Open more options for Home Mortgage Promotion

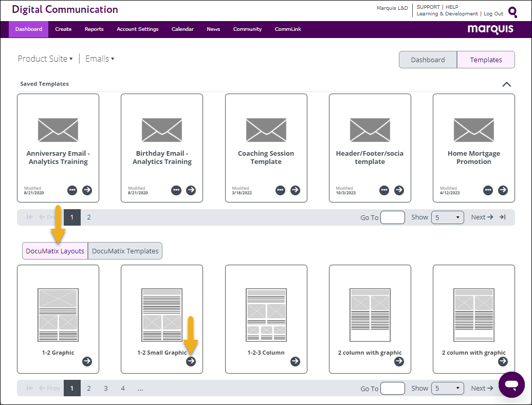488,190
